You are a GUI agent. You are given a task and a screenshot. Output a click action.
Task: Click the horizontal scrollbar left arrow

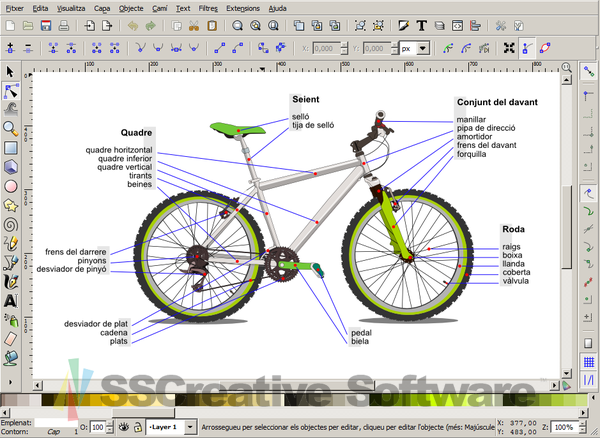(x=37, y=385)
